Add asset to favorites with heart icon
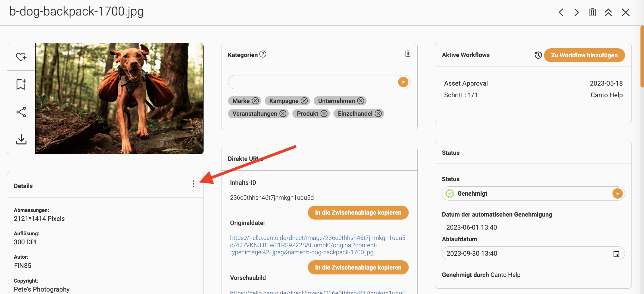This screenshot has height=294, width=644. point(21,57)
